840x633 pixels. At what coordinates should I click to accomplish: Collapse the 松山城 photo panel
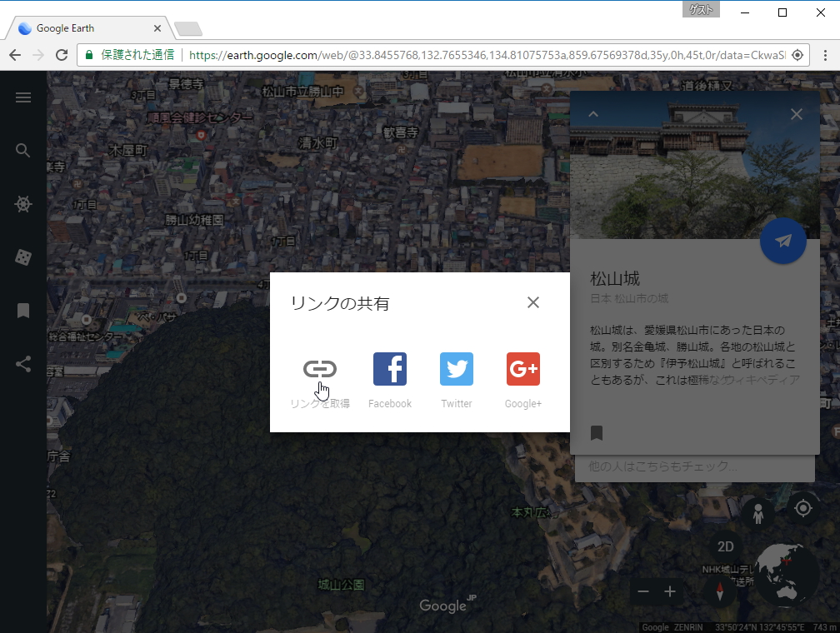593,114
